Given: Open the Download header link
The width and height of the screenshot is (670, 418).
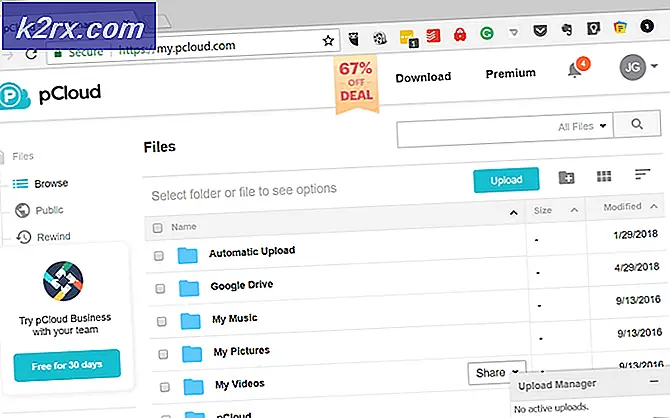Looking at the screenshot, I should point(423,77).
